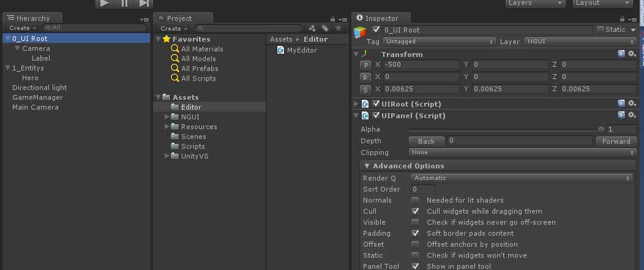Select GameManager in the Hierarchy
Viewport: 644px width, 270px height.
pyautogui.click(x=37, y=97)
